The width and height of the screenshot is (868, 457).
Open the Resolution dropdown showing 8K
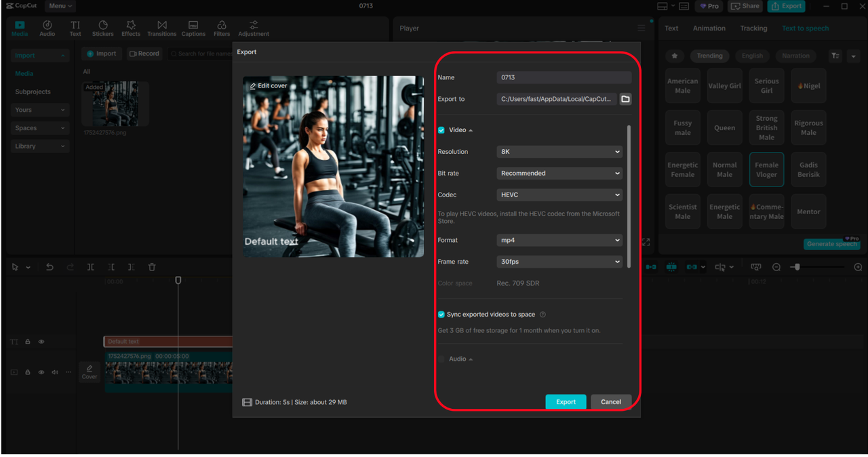click(559, 152)
